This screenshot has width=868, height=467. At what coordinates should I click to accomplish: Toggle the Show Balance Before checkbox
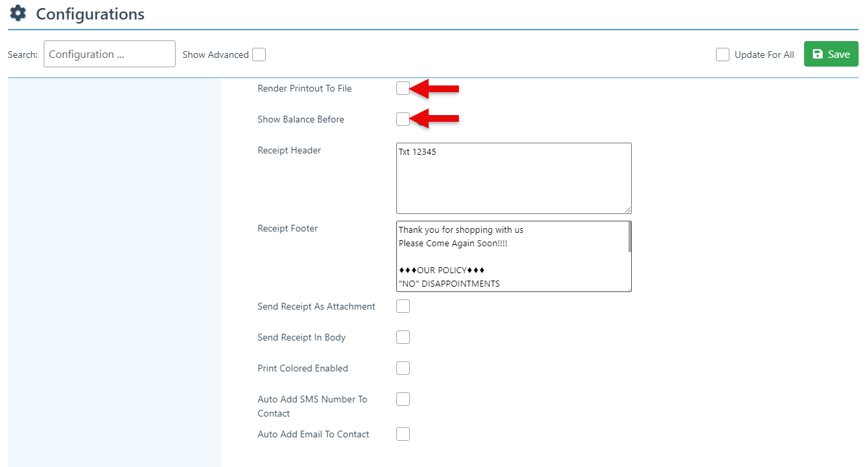[x=402, y=119]
